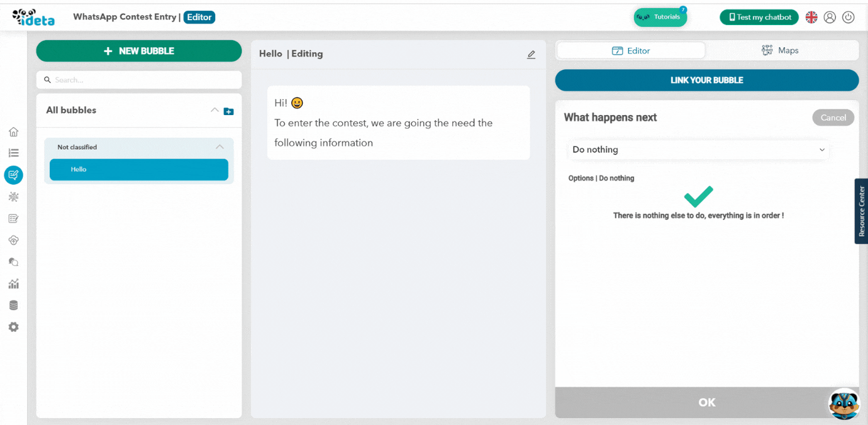Change language via the UK flag
The width and height of the screenshot is (868, 425).
[x=811, y=18]
